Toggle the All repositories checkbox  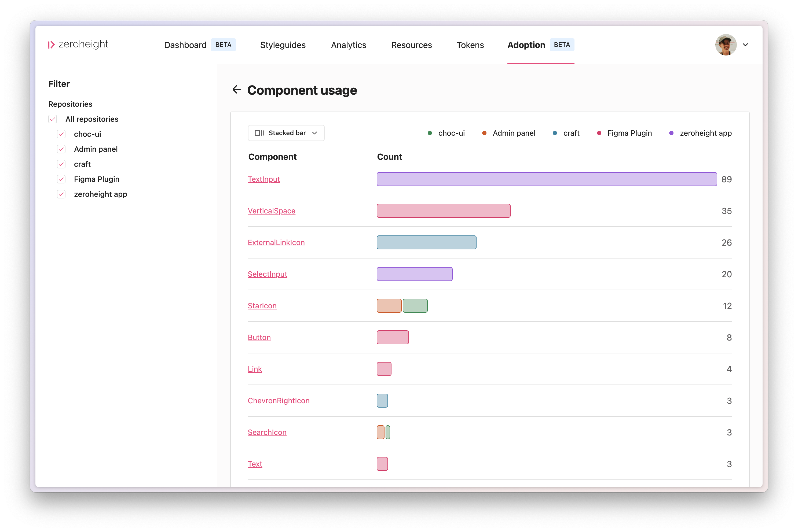pyautogui.click(x=53, y=119)
